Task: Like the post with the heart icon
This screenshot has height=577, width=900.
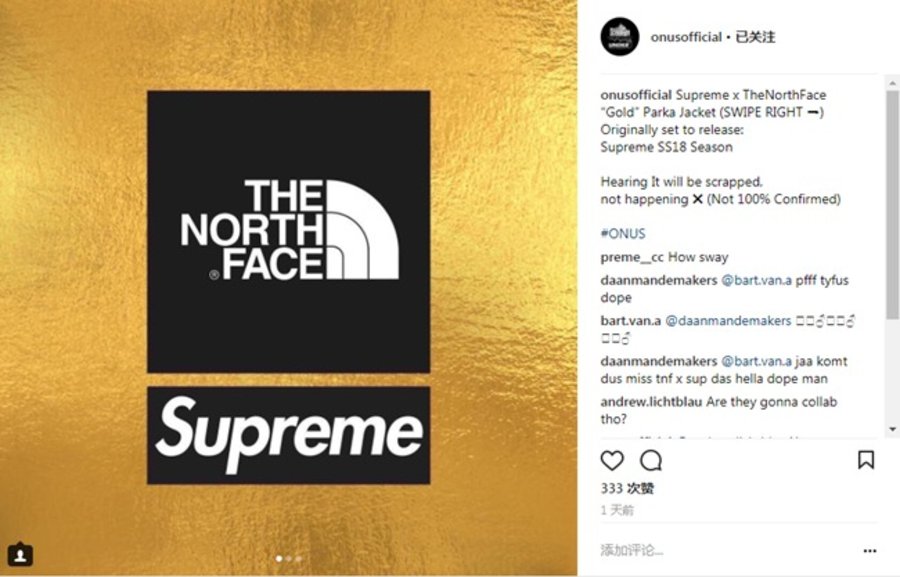Action: 612,460
